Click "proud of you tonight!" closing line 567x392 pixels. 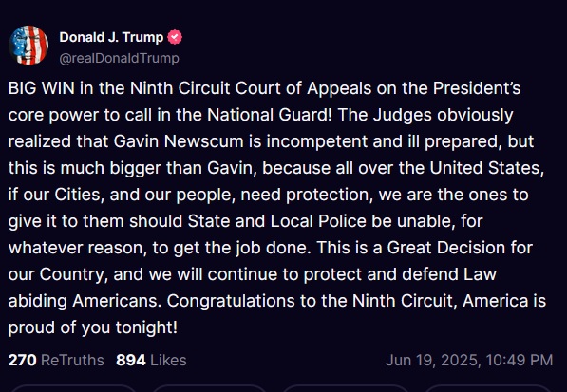93,327
